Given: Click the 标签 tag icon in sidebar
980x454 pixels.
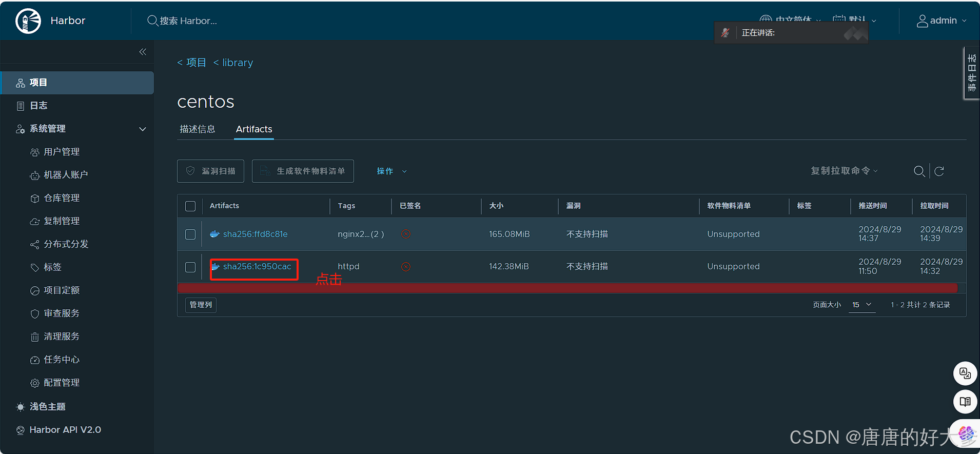Looking at the screenshot, I should click(x=35, y=268).
